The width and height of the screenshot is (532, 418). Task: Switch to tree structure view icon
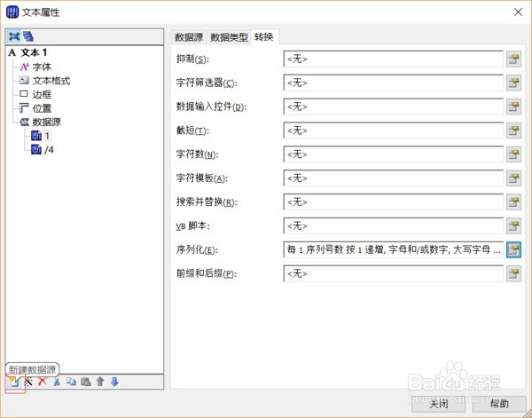(x=14, y=36)
